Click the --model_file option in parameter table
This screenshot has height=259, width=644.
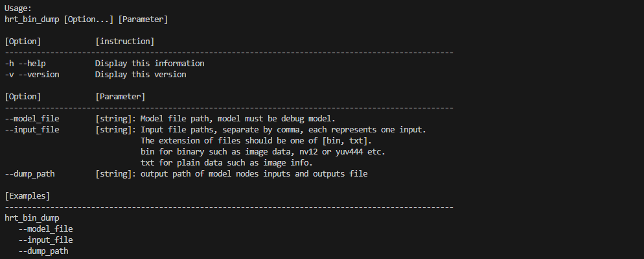32,119
